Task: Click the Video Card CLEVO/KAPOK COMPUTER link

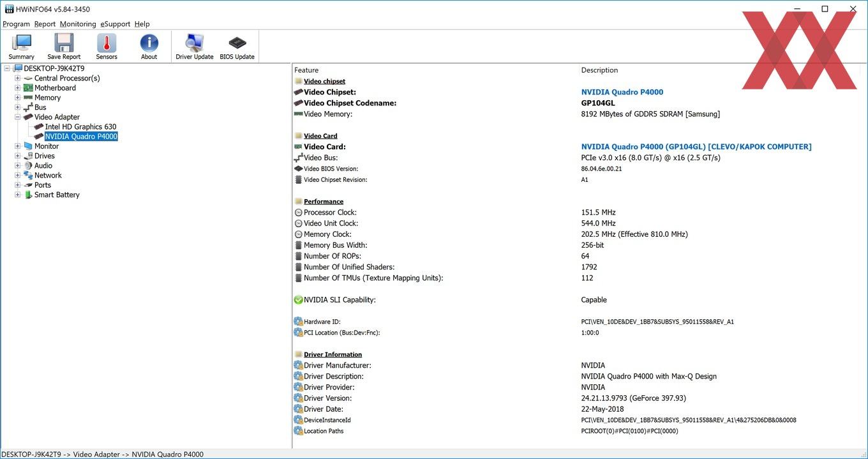Action: (x=696, y=147)
